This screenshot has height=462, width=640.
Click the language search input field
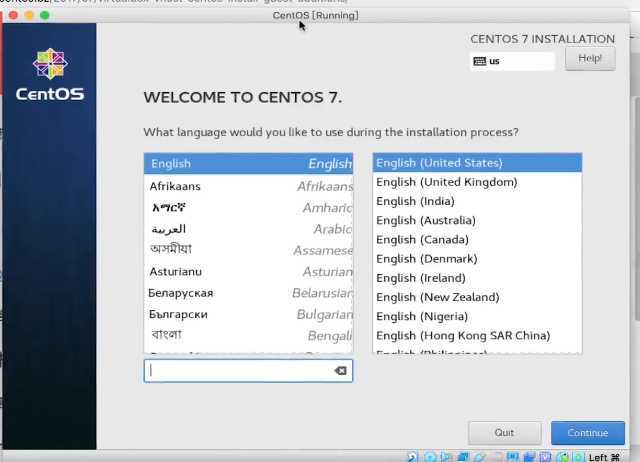248,371
